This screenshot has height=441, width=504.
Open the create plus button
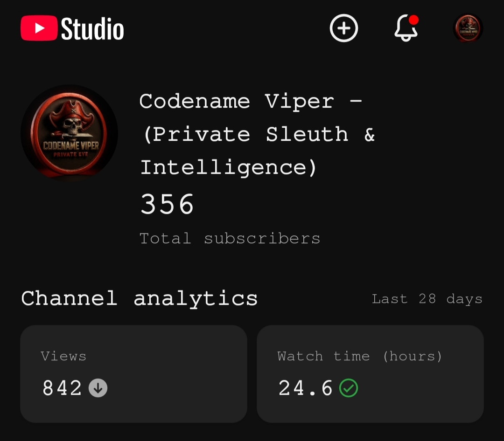[x=343, y=28]
